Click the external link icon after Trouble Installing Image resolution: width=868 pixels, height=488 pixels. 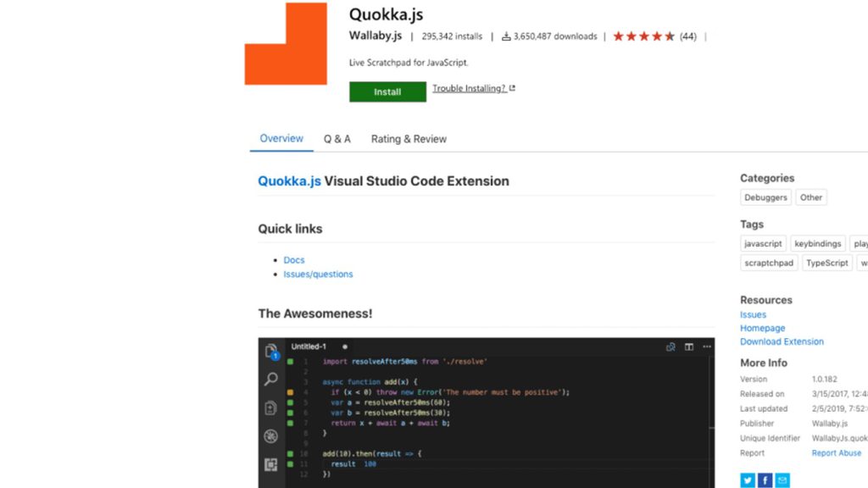512,88
